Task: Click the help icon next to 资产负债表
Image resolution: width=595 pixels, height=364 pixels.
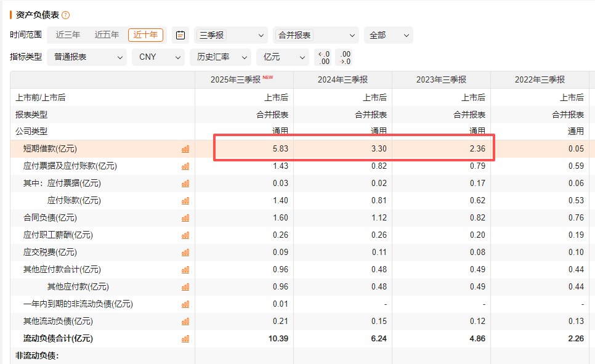Action: click(66, 15)
